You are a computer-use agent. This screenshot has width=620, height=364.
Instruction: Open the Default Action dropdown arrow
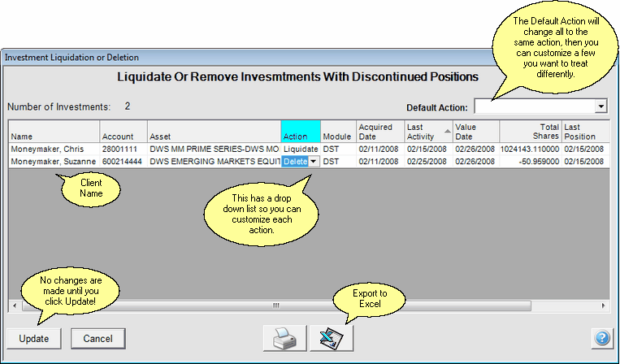601,106
